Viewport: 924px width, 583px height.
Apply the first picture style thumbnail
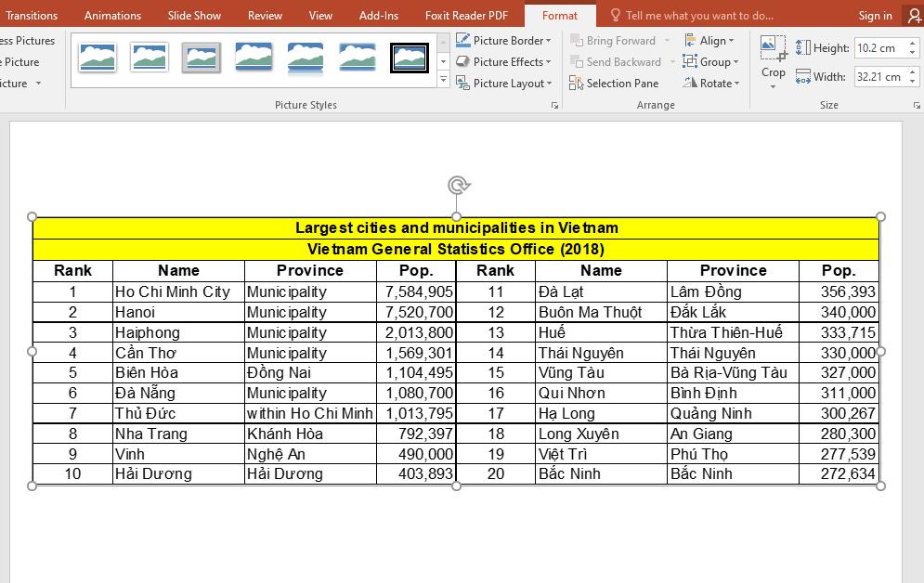(x=98, y=58)
